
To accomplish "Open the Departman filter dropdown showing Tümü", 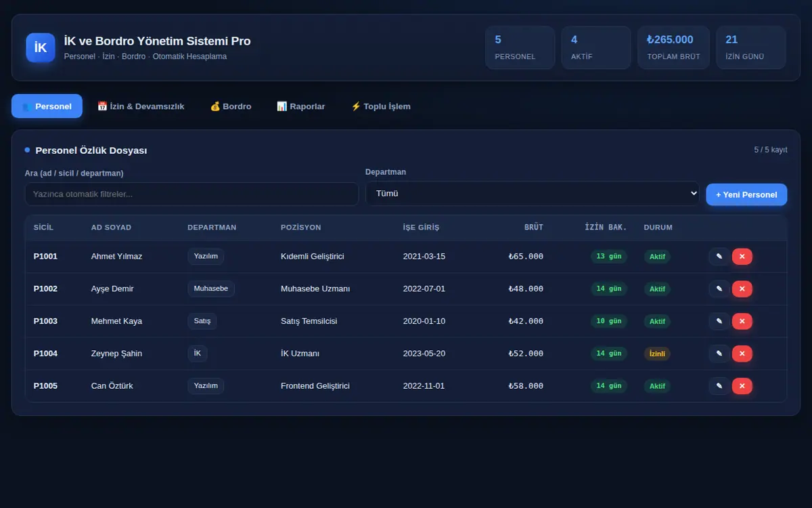I will [x=532, y=193].
